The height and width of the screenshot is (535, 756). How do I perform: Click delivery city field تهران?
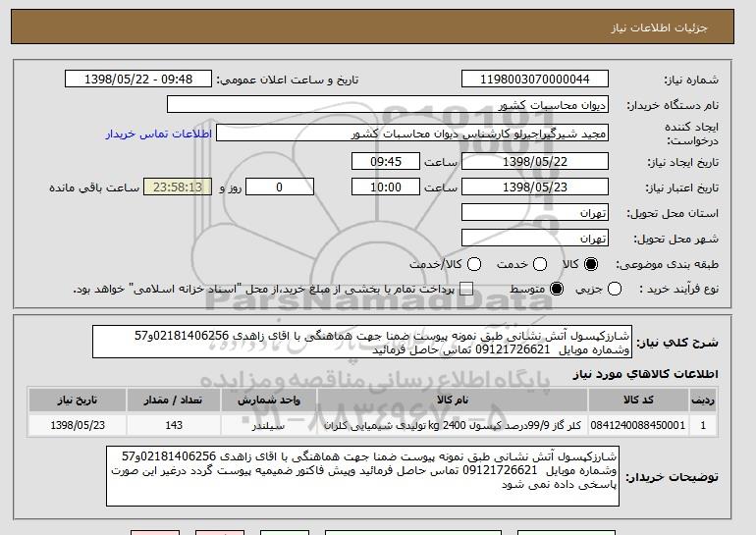pyautogui.click(x=535, y=239)
